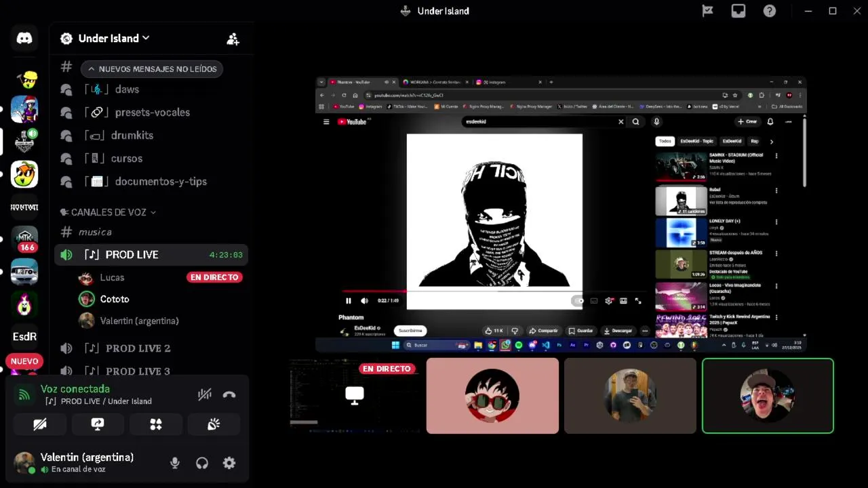Mute your microphone in user panel
The width and height of the screenshot is (868, 488).
pos(175,463)
